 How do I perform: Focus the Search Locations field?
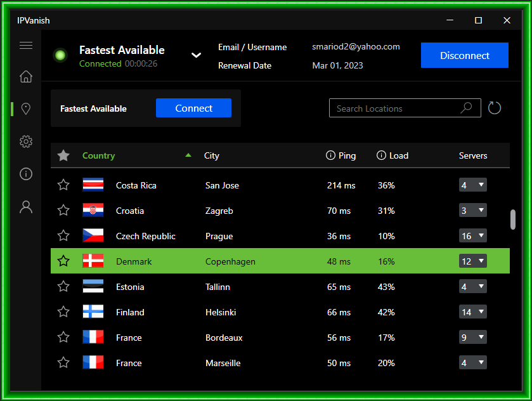click(405, 108)
